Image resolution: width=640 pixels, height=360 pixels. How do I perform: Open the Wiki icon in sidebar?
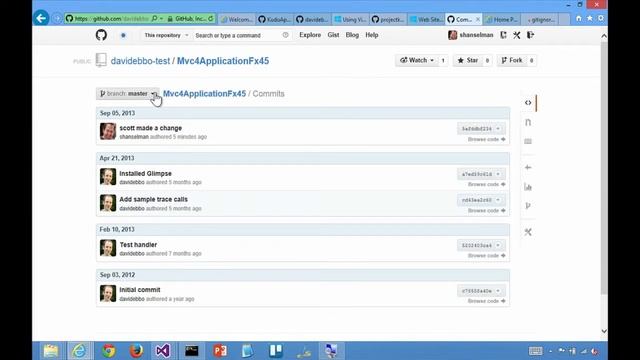528,141
